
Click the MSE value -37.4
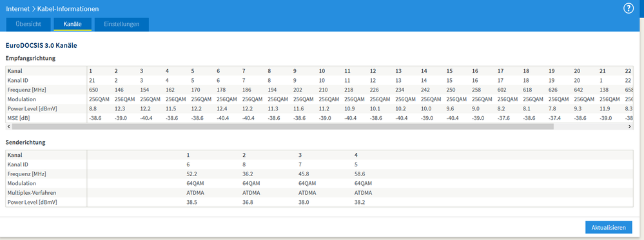point(554,118)
